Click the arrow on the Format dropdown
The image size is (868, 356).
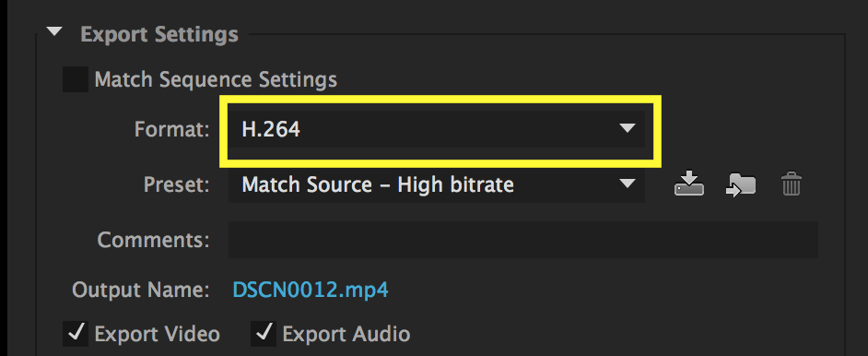coord(628,128)
